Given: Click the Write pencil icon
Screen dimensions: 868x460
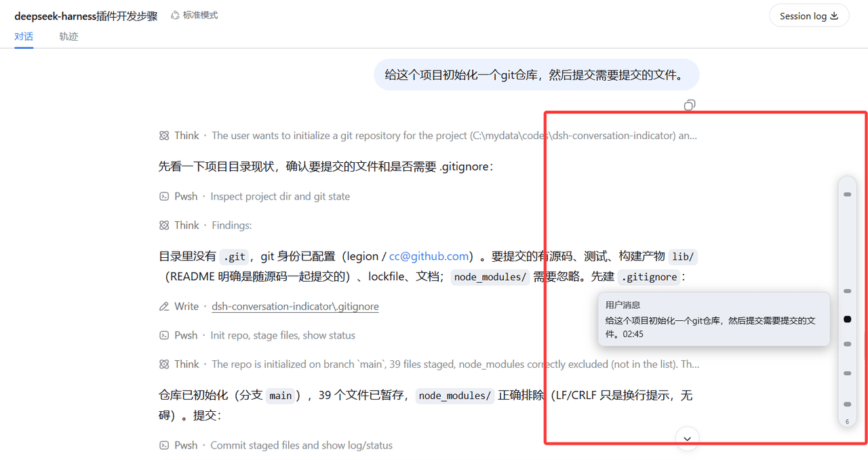Looking at the screenshot, I should click(x=164, y=307).
